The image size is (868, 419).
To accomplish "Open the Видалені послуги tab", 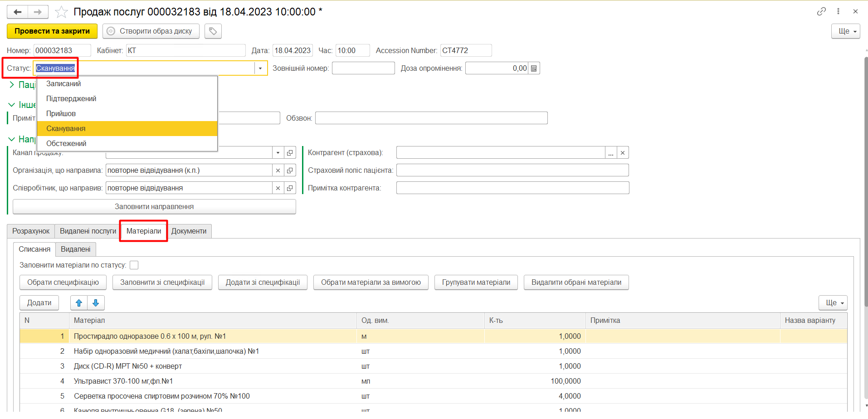I will 88,231.
